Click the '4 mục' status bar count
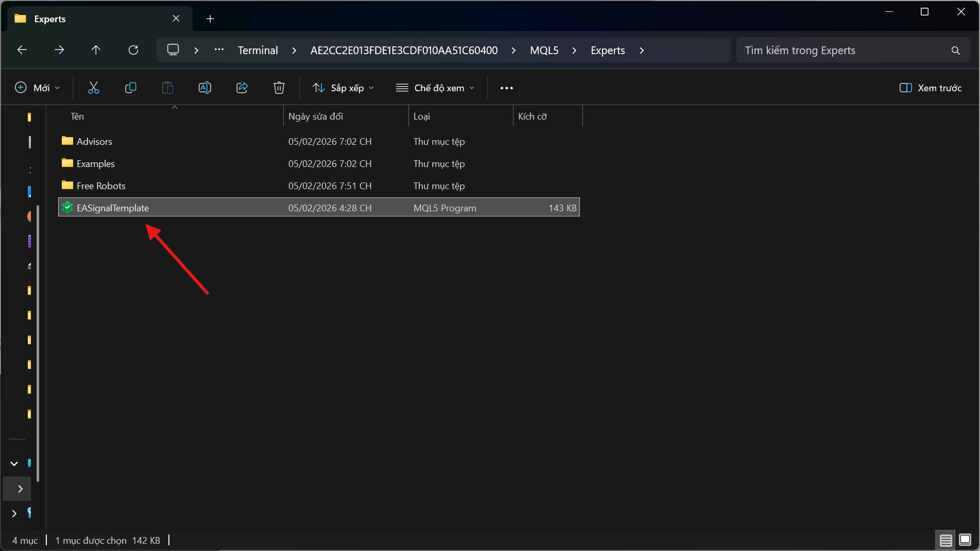Viewport: 980px width, 551px height. [x=25, y=540]
